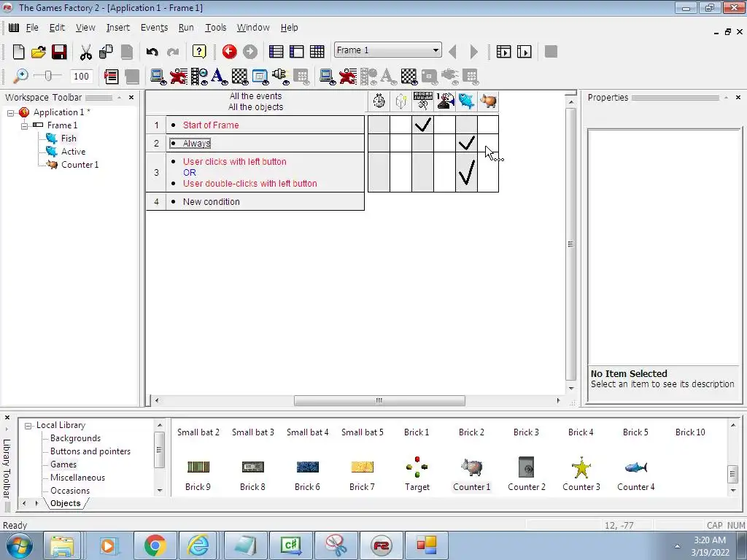Go to next frame arrow

[x=473, y=52]
